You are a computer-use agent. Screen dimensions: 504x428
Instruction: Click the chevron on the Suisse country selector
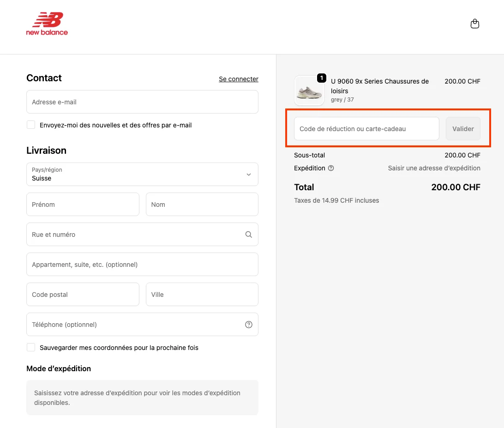click(249, 174)
